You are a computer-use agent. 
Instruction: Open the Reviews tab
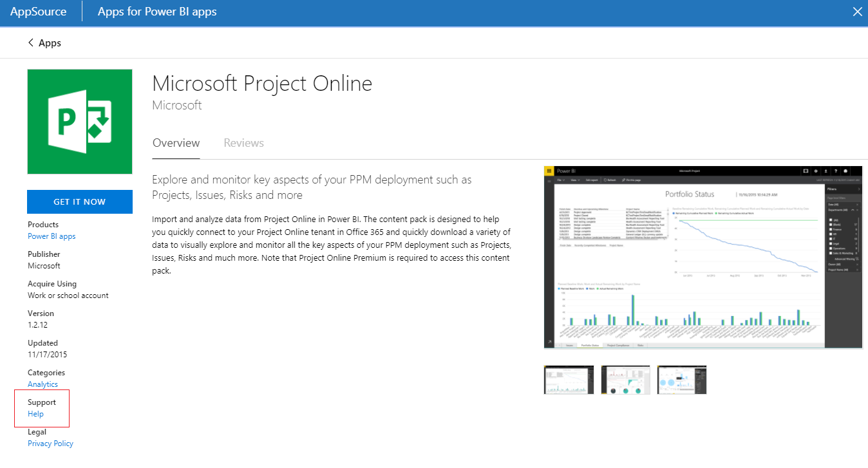(x=244, y=143)
